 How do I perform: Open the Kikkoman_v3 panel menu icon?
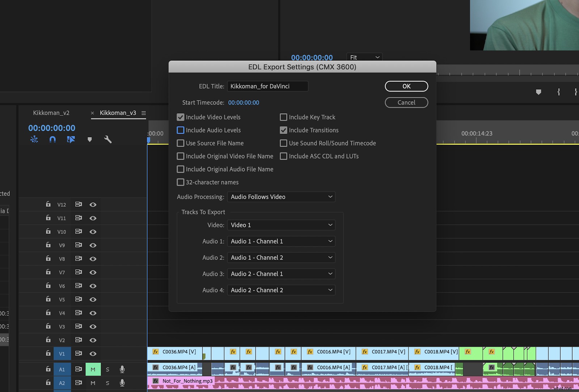click(x=143, y=113)
